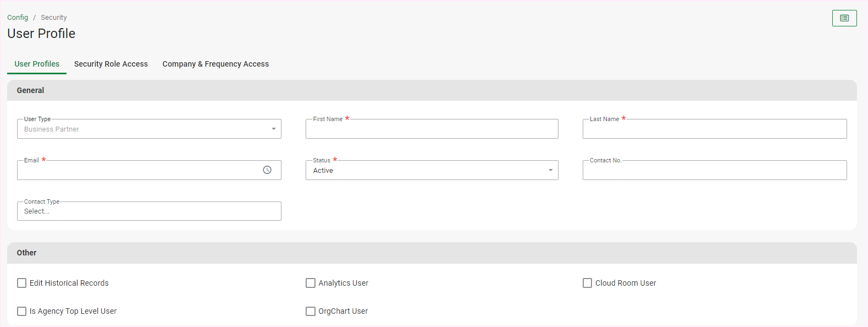Enable the OrgChart User checkbox
Screen dimensions: 868x327
311,311
